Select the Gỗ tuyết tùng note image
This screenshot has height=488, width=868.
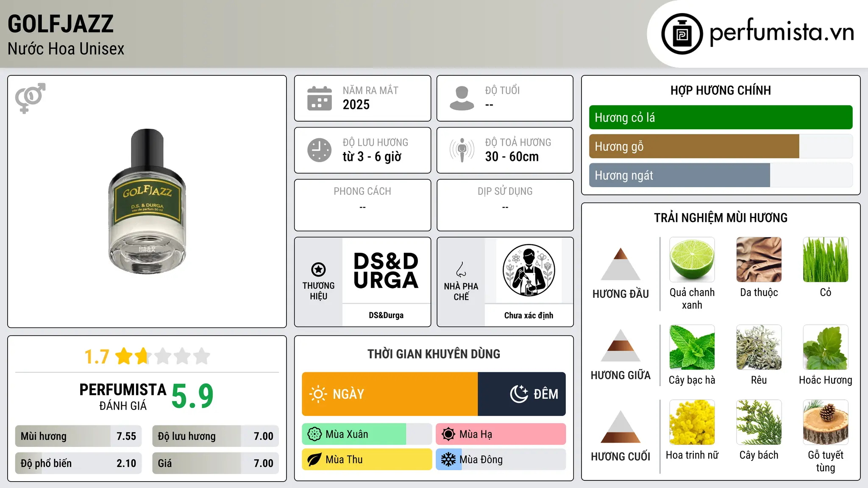pos(826,422)
